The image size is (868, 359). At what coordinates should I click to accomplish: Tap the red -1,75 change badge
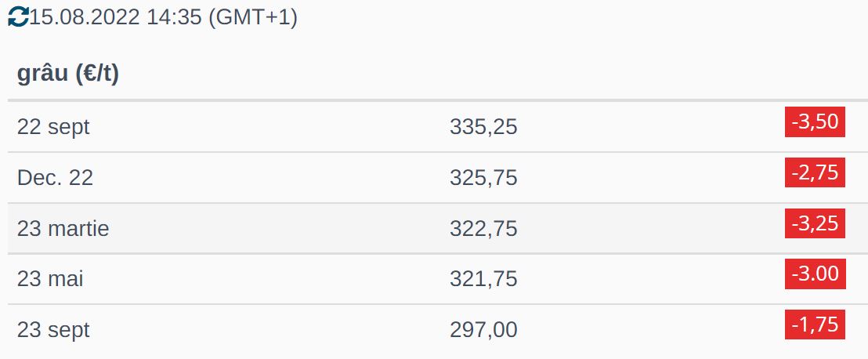(815, 325)
